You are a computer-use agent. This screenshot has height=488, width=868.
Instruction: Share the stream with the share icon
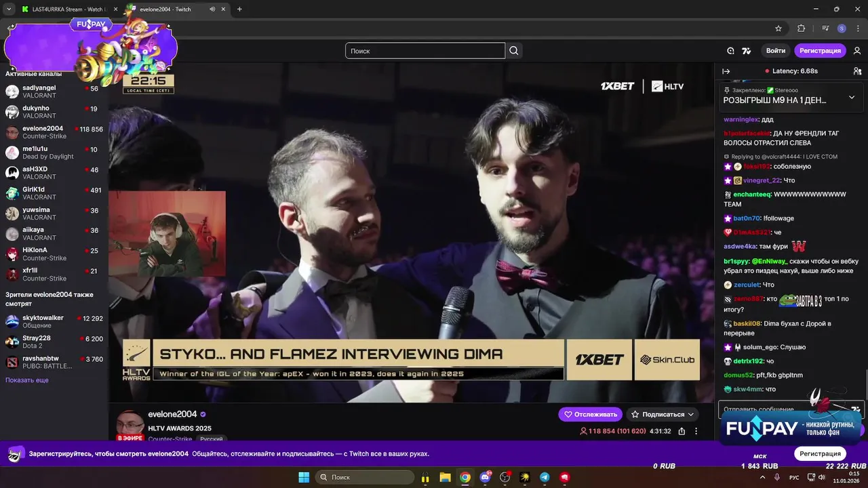point(682,431)
